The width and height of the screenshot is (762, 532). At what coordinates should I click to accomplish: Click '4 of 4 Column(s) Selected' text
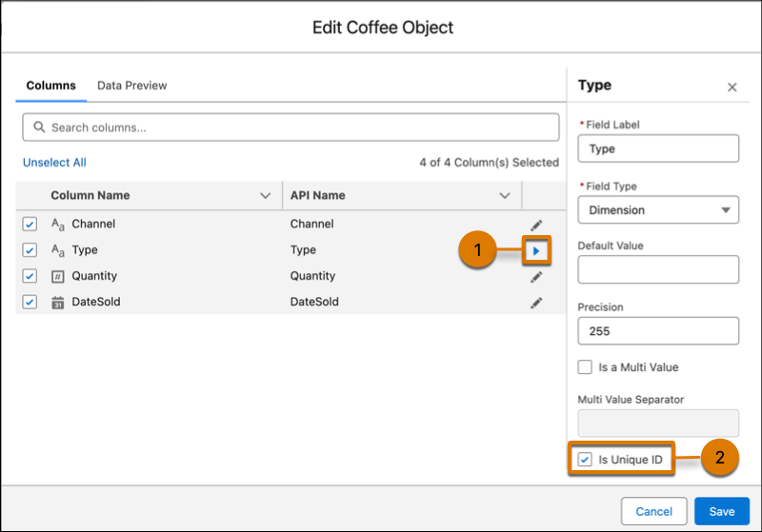point(490,163)
